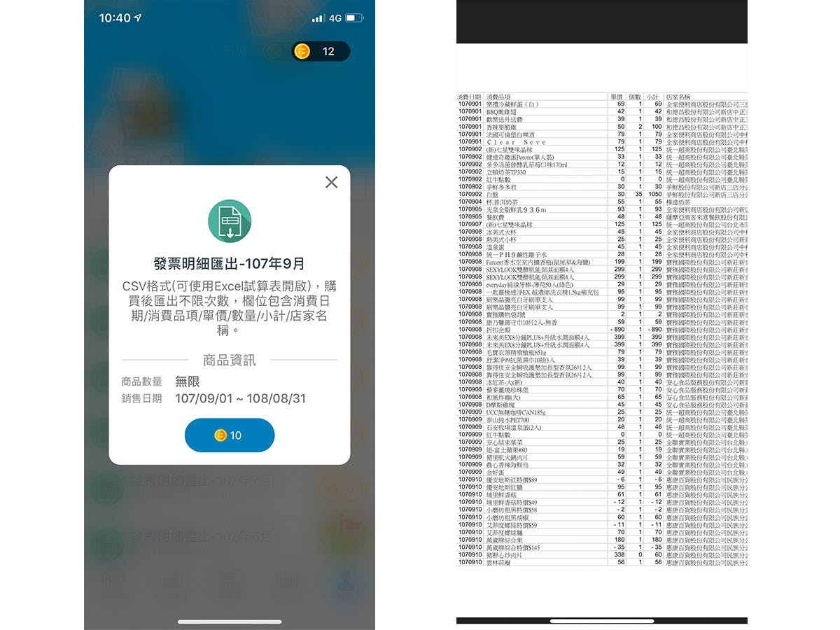Select the 熱美式小杯 item cell

[502, 239]
